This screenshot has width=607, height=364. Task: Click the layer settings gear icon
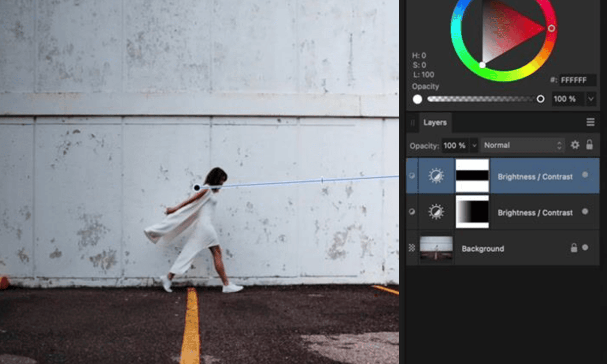coord(575,145)
